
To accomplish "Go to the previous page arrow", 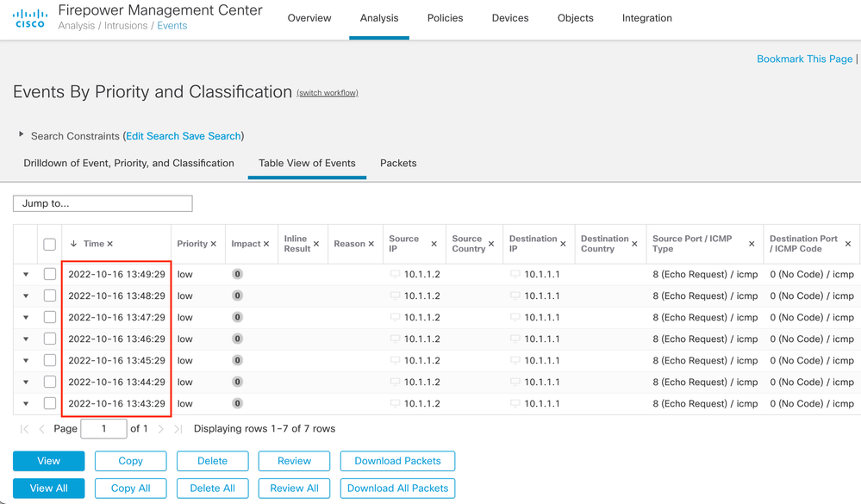I will pyautogui.click(x=41, y=429).
